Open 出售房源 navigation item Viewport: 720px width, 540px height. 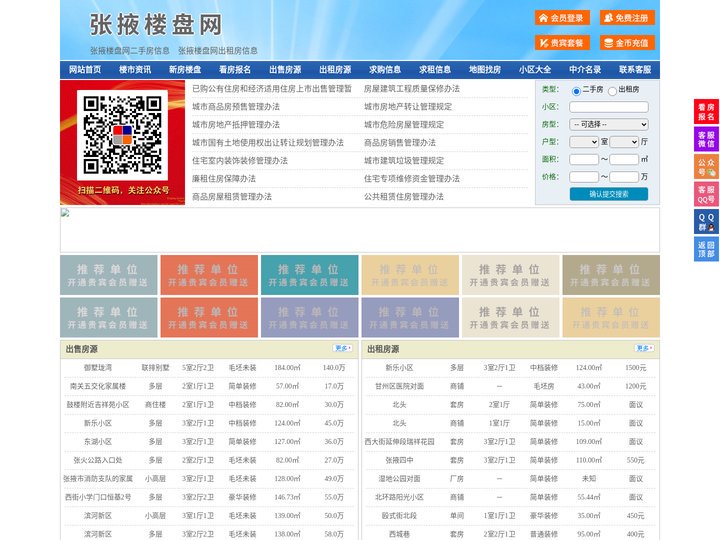(285, 70)
